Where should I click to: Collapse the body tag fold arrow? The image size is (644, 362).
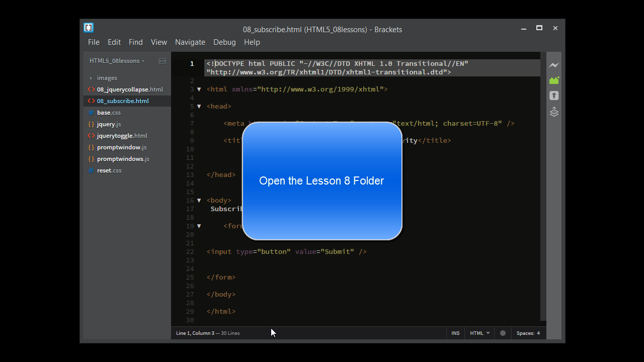pos(199,201)
